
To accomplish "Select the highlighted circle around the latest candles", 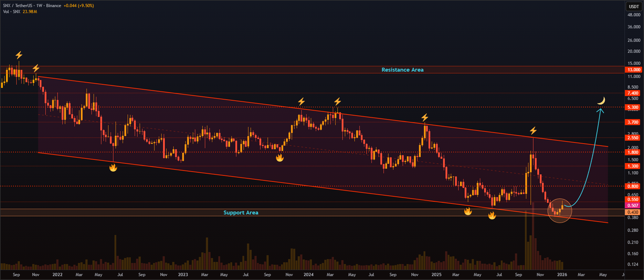I will click(559, 210).
